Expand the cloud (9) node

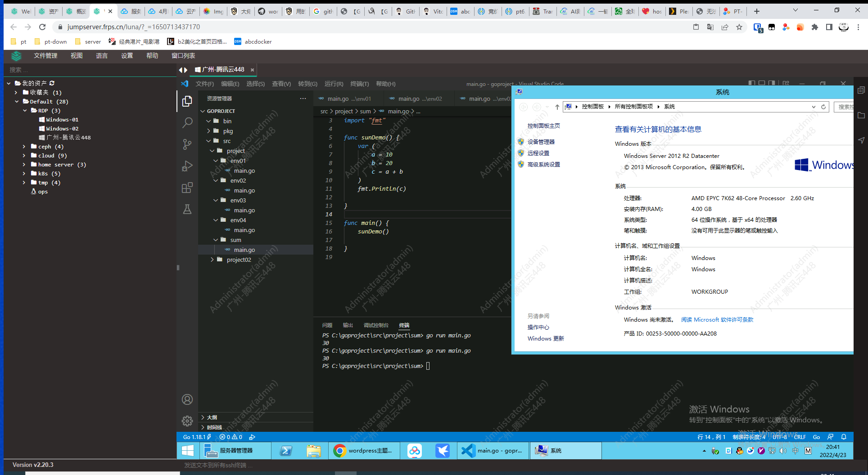[24, 156]
